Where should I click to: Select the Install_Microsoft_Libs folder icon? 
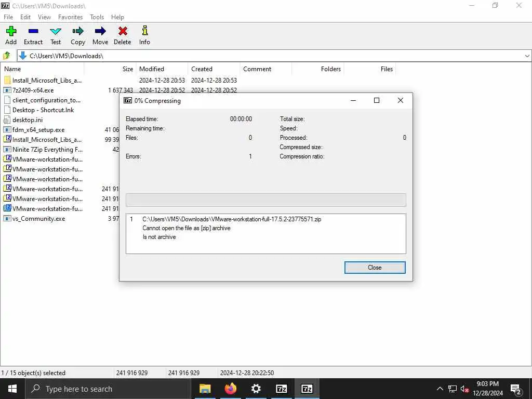pos(7,81)
